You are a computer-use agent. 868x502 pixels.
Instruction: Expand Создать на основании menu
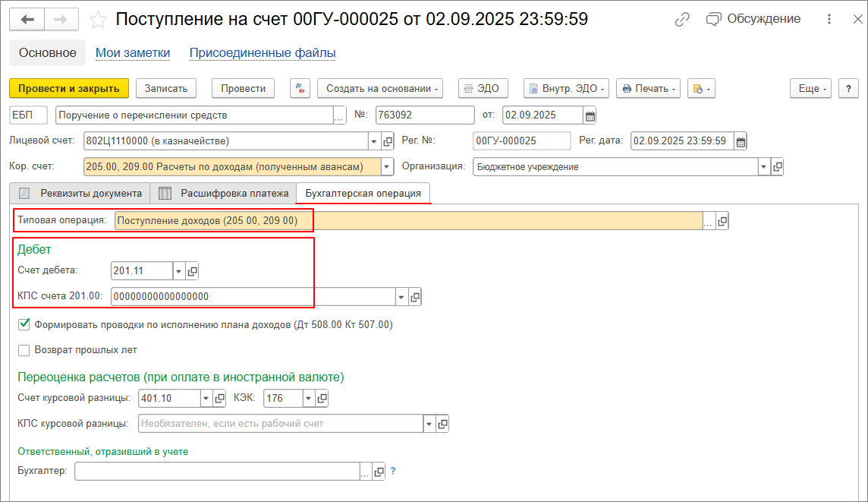click(382, 89)
